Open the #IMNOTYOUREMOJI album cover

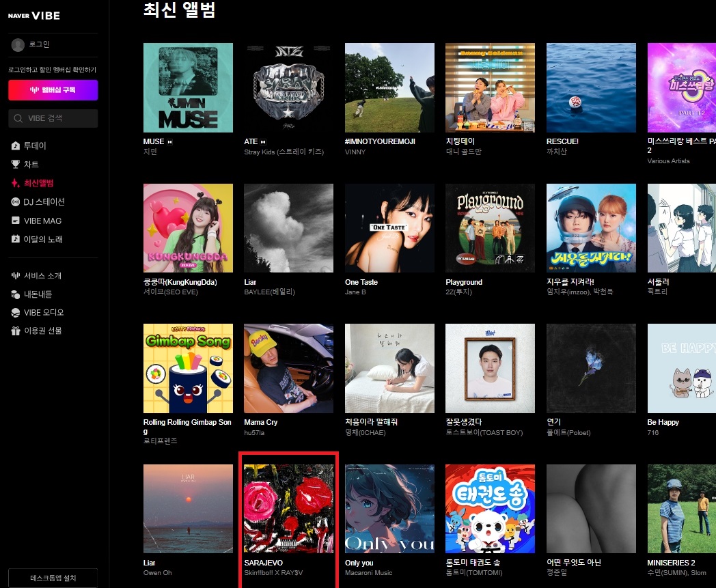(389, 87)
